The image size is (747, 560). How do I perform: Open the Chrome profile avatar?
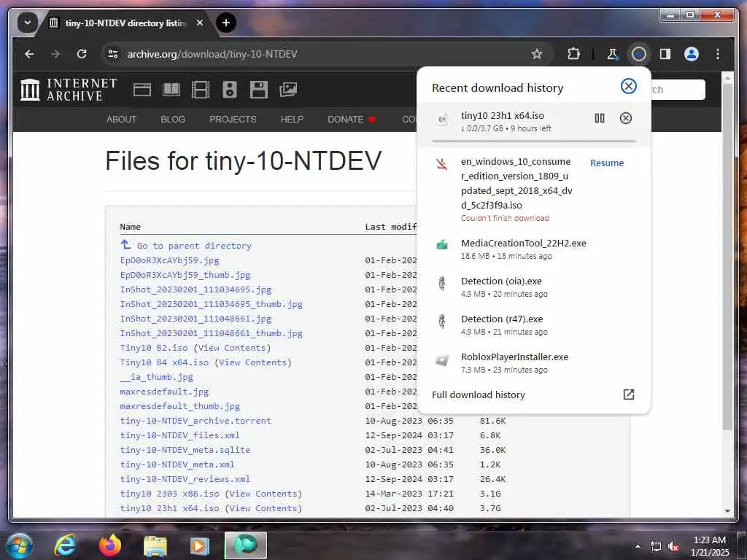tap(692, 54)
